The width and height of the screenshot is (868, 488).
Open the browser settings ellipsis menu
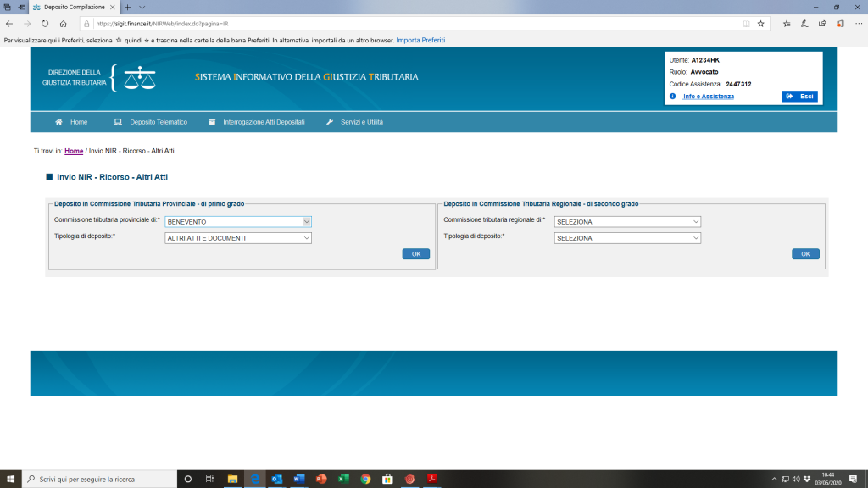[x=859, y=24]
